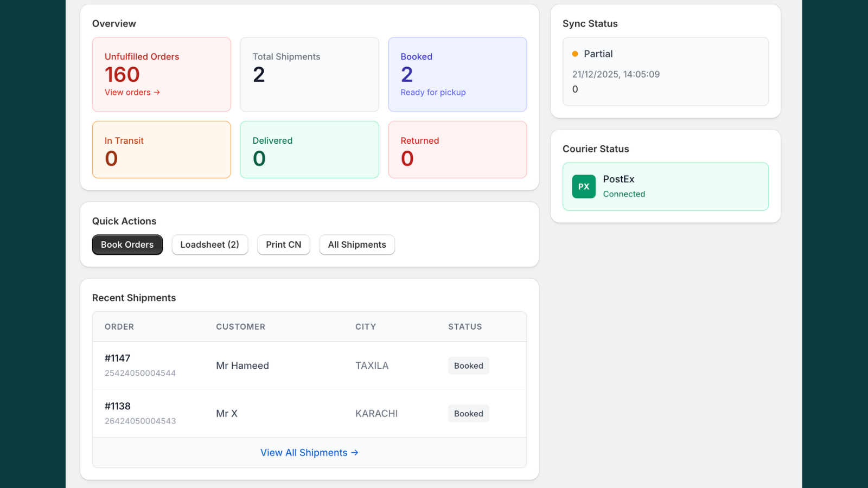Viewport: 868px width, 488px height.
Task: Open Loadsheet (2) from Quick Actions
Action: pos(210,245)
